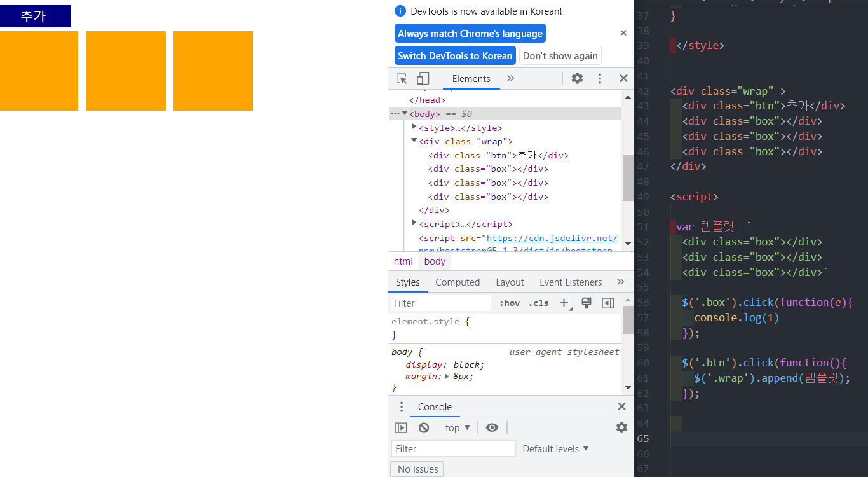Click Always match Chrome's language
868x477 pixels.
tap(470, 34)
